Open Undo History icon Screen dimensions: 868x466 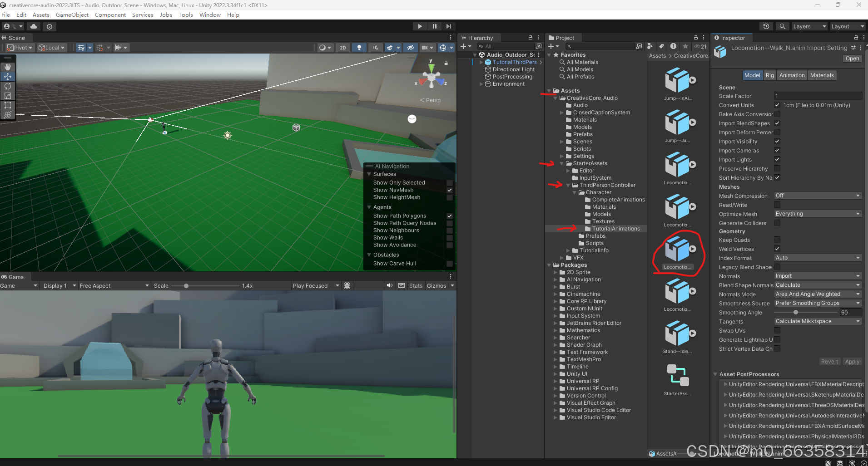pyautogui.click(x=766, y=26)
